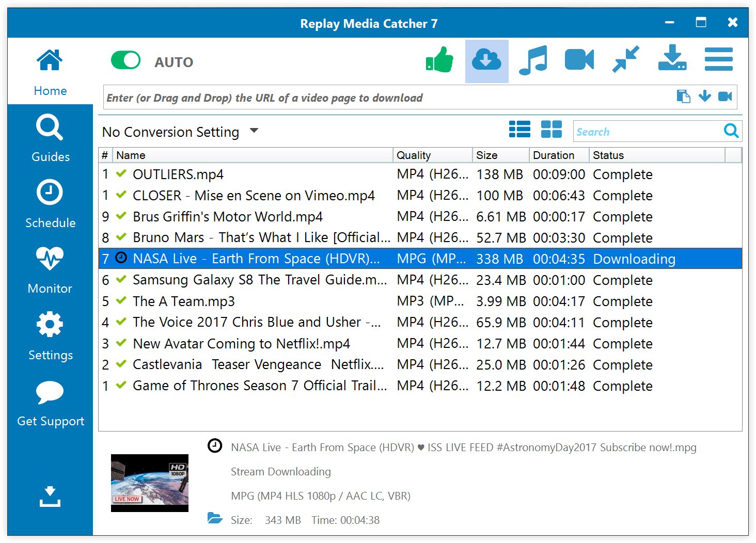Go to the Monitor section
Viewport: 756px width, 543px height.
coord(50,270)
